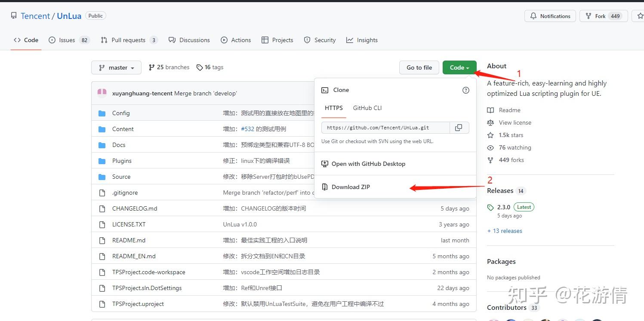Image resolution: width=644 pixels, height=321 pixels.
Task: Open TPSProject.code-workspace file
Action: click(149, 272)
